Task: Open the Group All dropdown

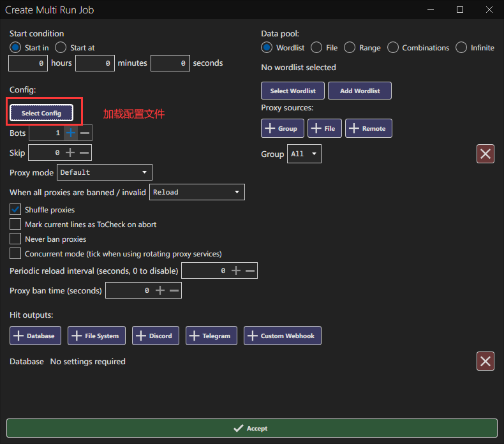Action: 304,154
